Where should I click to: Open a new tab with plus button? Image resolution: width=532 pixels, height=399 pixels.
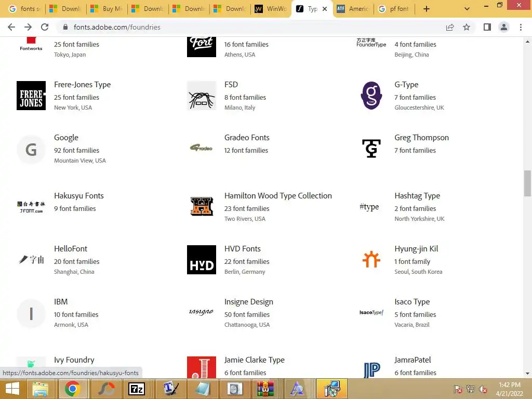[x=427, y=9]
